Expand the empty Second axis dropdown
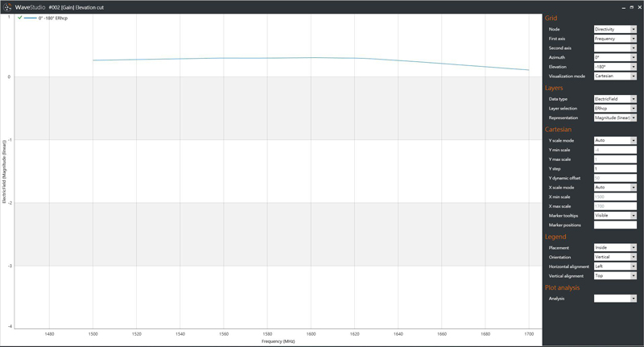 click(x=615, y=48)
